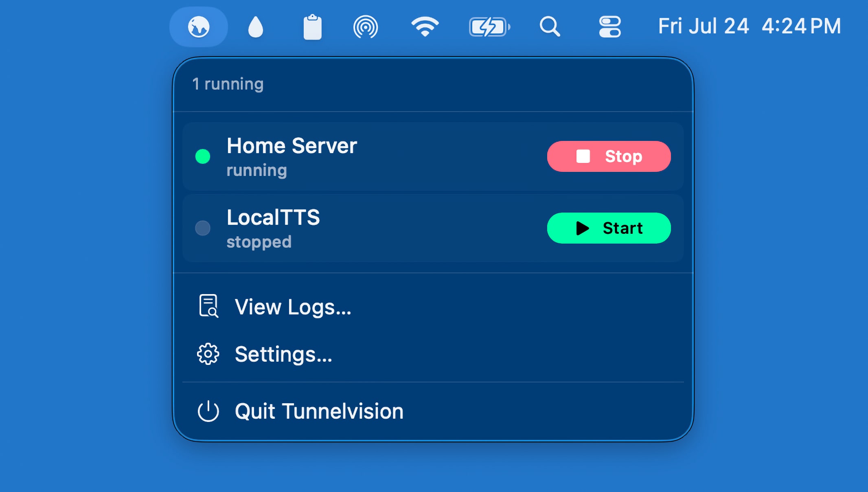
Task: Open View Logs… menu item
Action: (433, 307)
